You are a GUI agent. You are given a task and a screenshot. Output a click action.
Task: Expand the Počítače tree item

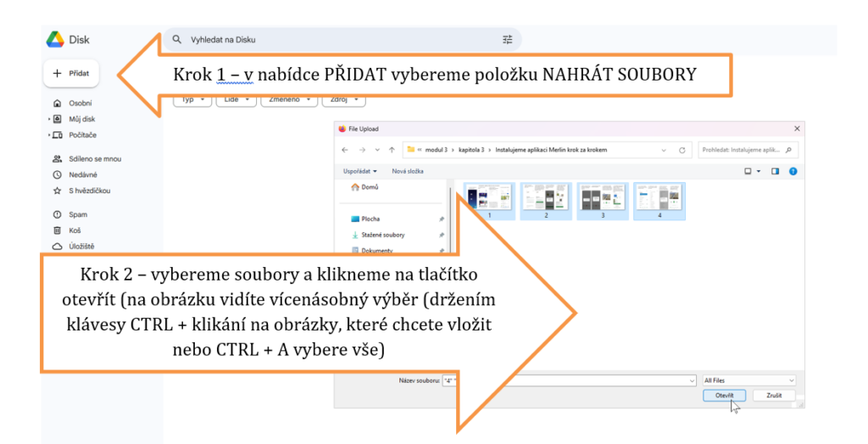tap(49, 135)
